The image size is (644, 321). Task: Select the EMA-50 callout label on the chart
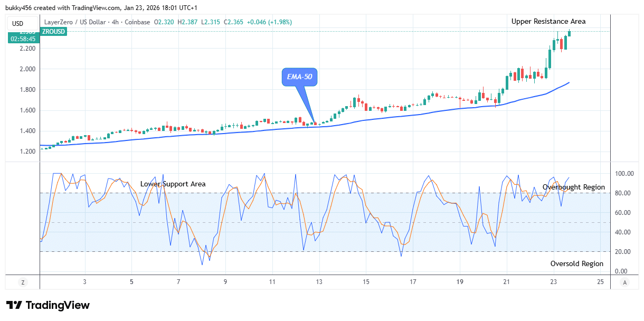click(300, 77)
